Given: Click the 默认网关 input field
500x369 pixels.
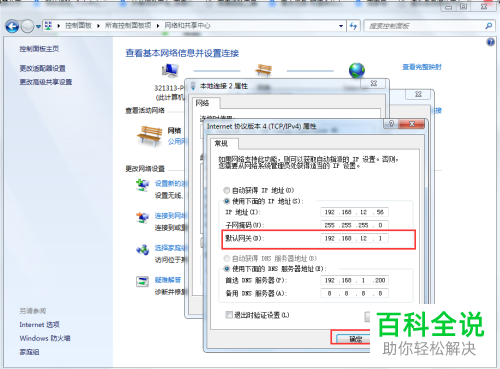Looking at the screenshot, I should coord(355,238).
